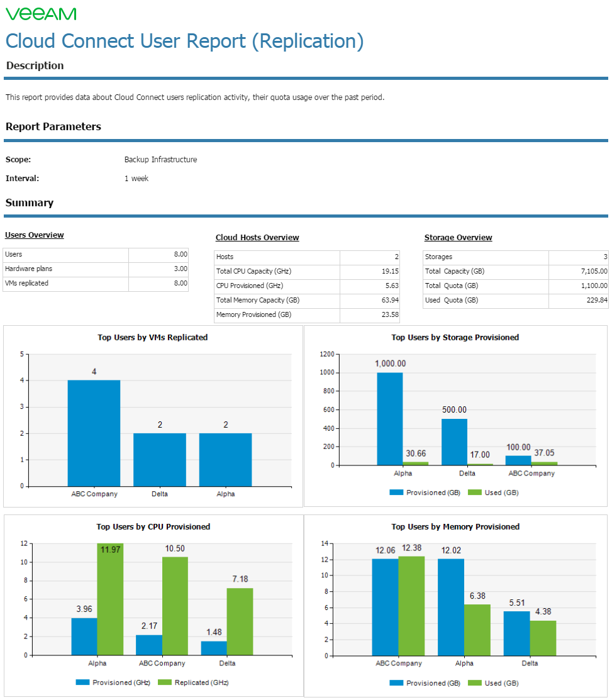This screenshot has height=700, width=612.
Task: Click the 'Top Users by Storage Provisioned' chart title
Action: coord(455,338)
